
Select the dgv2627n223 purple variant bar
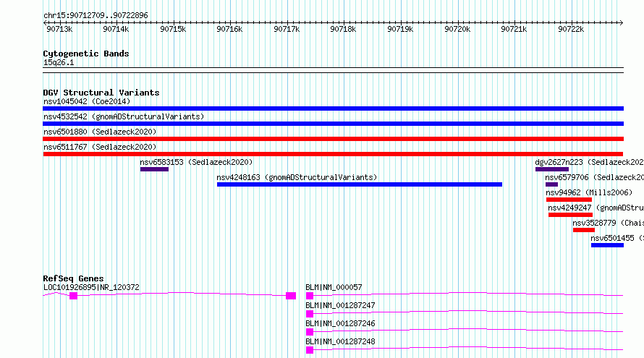552,169
